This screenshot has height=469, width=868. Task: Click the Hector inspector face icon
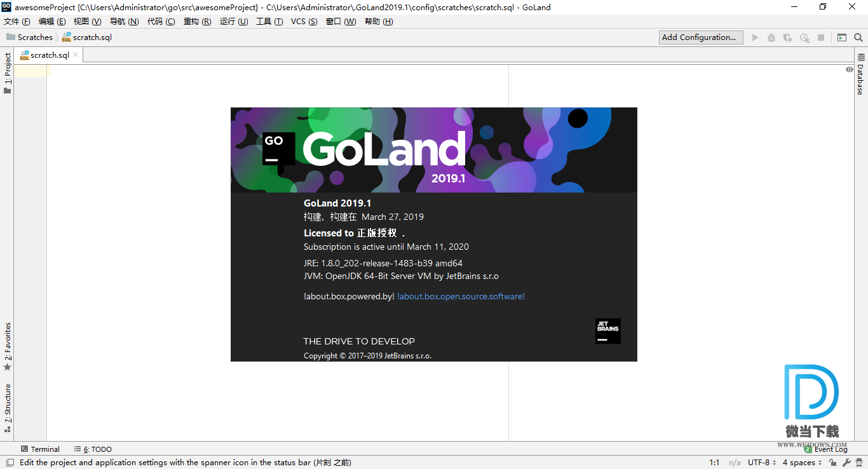point(860,463)
